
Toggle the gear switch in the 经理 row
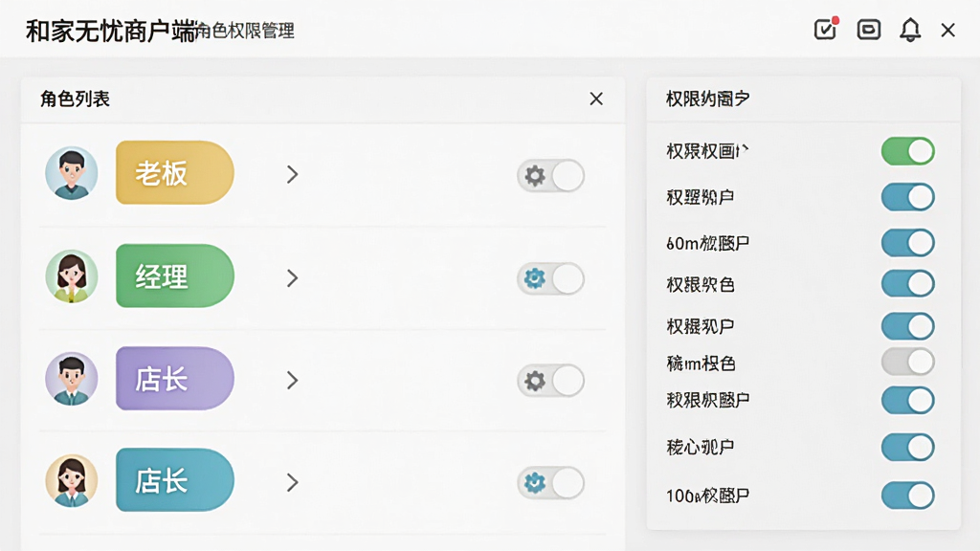[550, 278]
